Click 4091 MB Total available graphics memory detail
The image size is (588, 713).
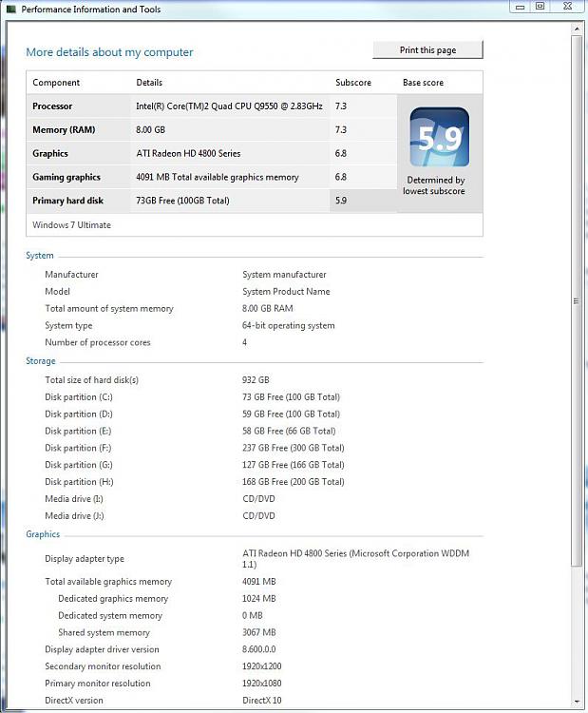(218, 178)
